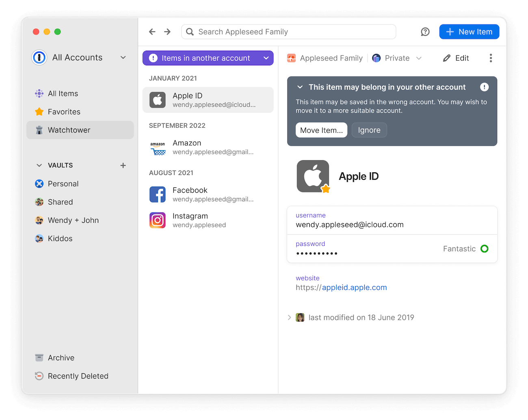528x420 pixels.
Task: Open the three-dot more options icon
Action: (x=491, y=58)
